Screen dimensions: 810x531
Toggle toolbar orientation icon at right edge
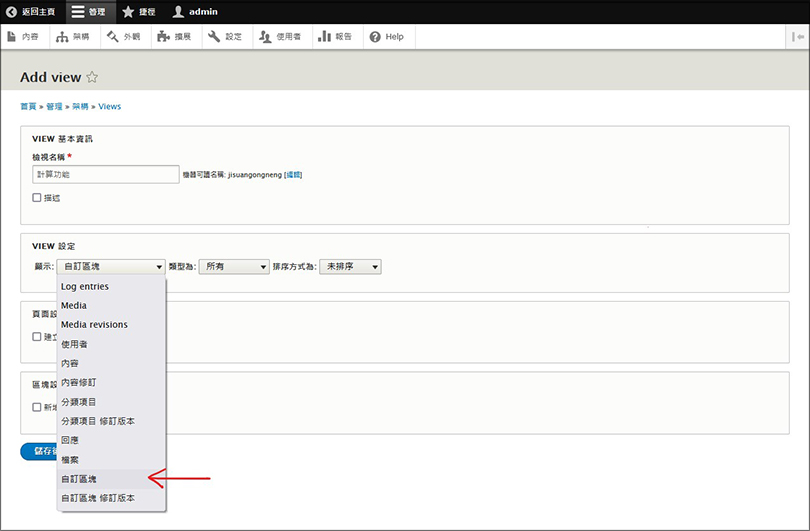pyautogui.click(x=798, y=37)
